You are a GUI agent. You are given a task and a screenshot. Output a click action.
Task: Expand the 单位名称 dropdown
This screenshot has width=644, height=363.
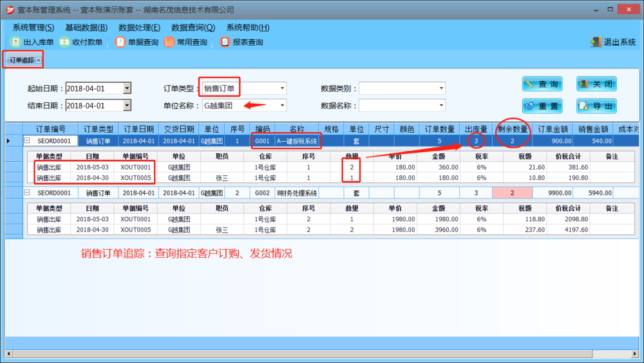tap(282, 105)
